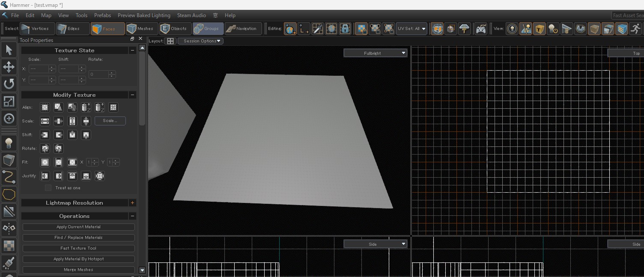
Task: Open the Prefabs menu
Action: click(x=102, y=15)
